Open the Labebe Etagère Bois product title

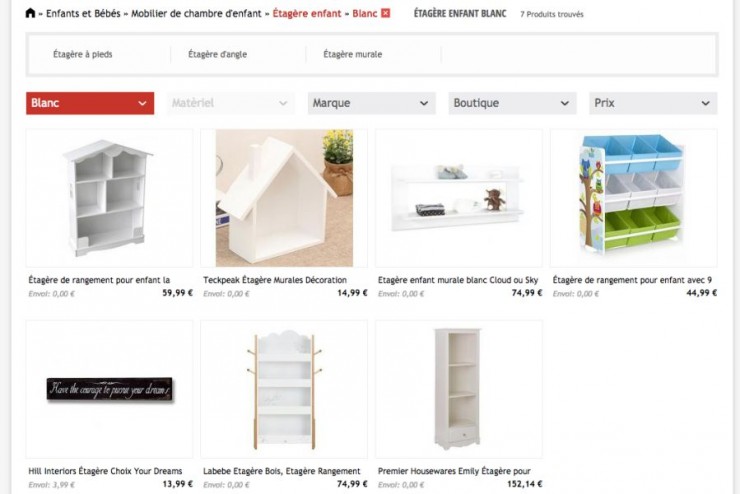click(x=281, y=471)
